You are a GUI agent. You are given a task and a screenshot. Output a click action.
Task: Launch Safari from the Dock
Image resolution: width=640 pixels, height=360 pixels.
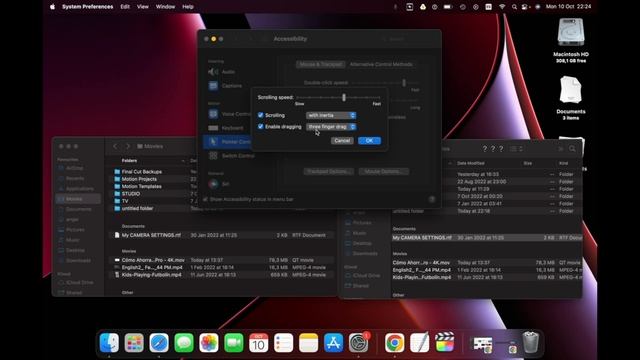click(x=159, y=342)
